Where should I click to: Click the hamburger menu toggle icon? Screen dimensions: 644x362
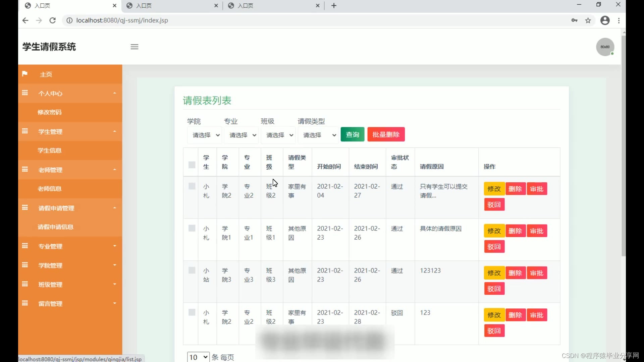click(135, 47)
